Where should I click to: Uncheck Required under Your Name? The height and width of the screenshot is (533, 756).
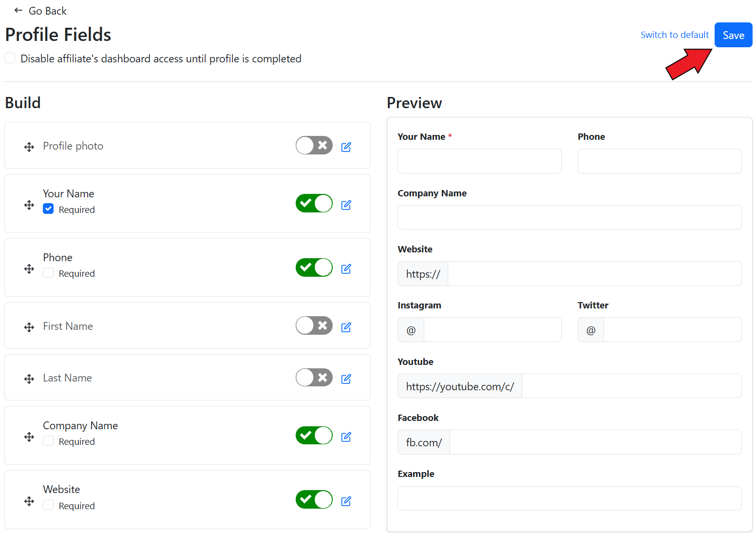pos(48,209)
